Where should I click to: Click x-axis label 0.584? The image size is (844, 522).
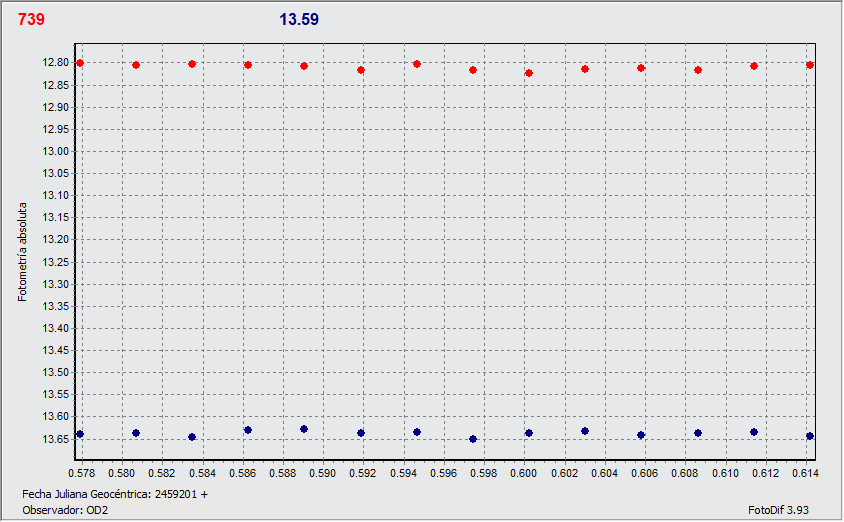[202, 473]
